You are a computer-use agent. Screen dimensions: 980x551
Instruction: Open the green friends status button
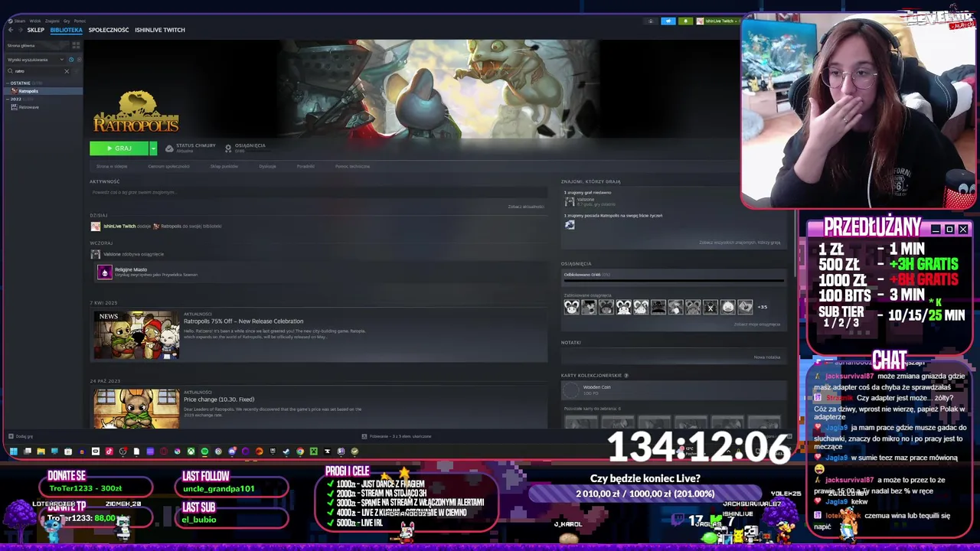[x=685, y=21]
